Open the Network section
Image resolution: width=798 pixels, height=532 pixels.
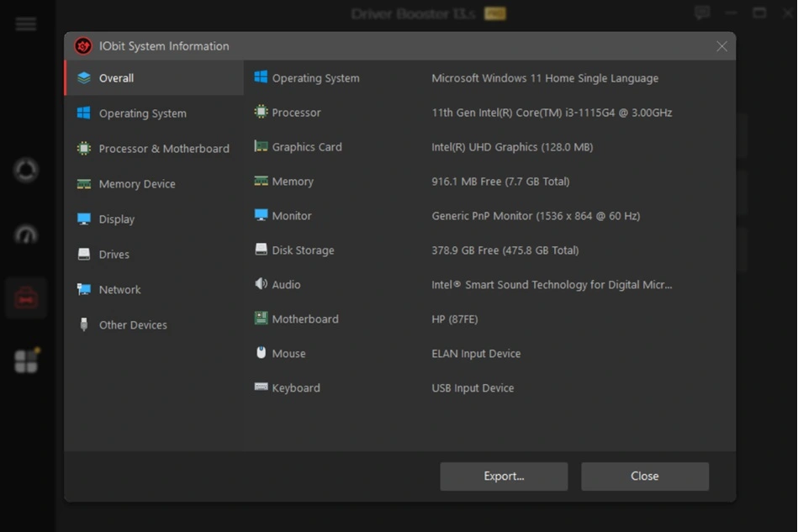click(x=154, y=289)
